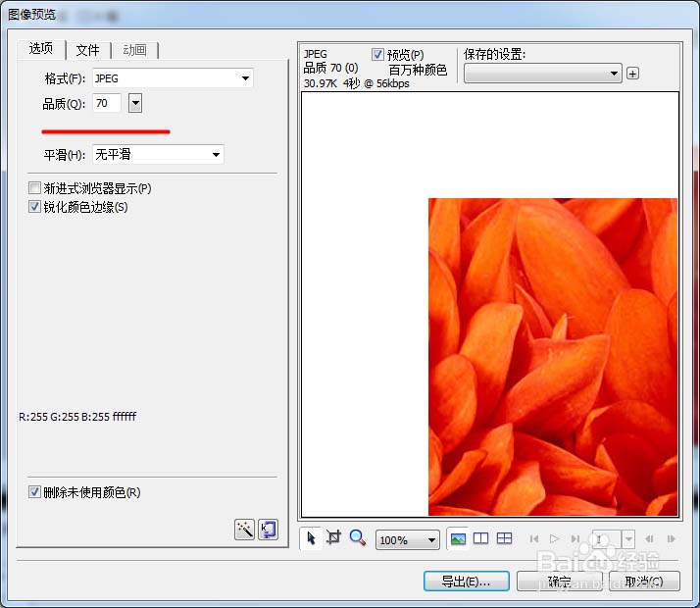
Task: Add a saved setting with plus button
Action: point(632,74)
